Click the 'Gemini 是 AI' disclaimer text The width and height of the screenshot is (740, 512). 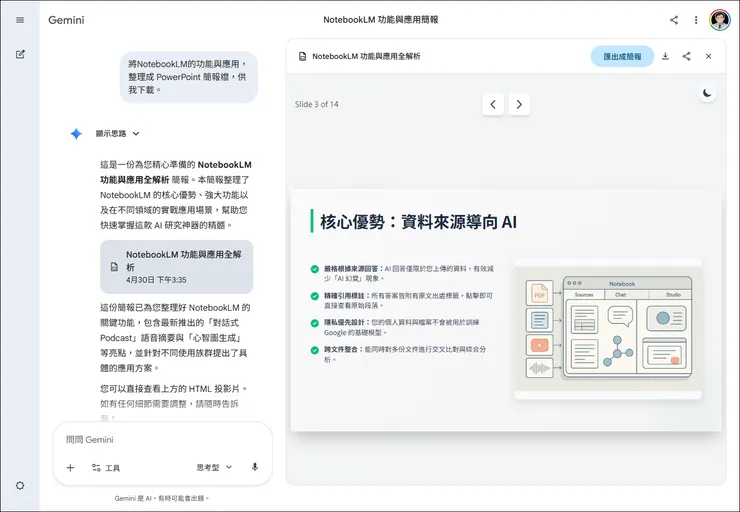(161, 498)
